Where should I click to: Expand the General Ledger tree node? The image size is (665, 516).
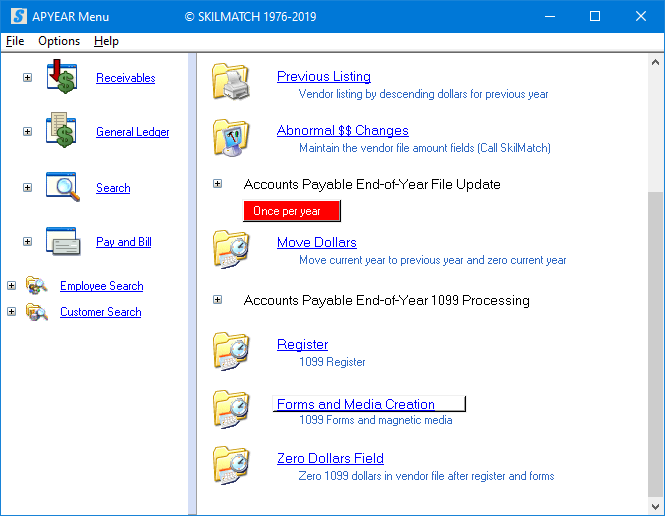pyautogui.click(x=27, y=132)
